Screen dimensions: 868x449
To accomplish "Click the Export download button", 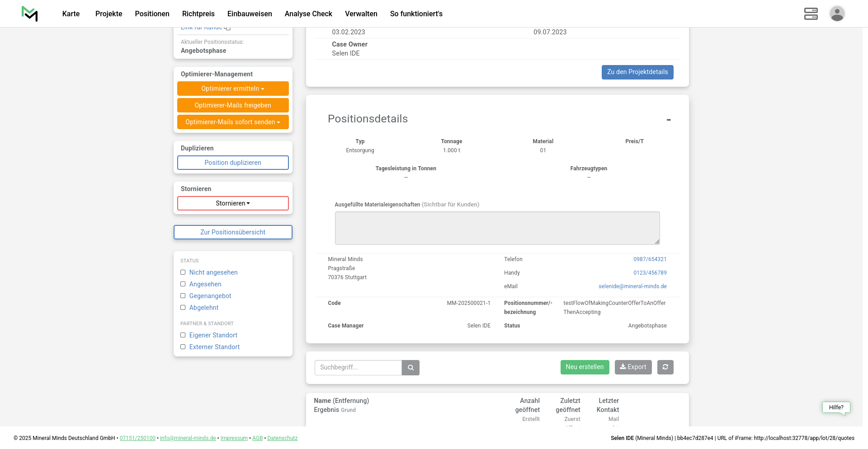I will pyautogui.click(x=633, y=367).
